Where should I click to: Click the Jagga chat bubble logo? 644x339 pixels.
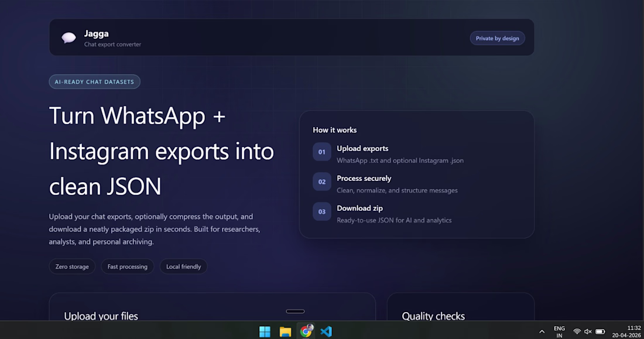click(68, 38)
